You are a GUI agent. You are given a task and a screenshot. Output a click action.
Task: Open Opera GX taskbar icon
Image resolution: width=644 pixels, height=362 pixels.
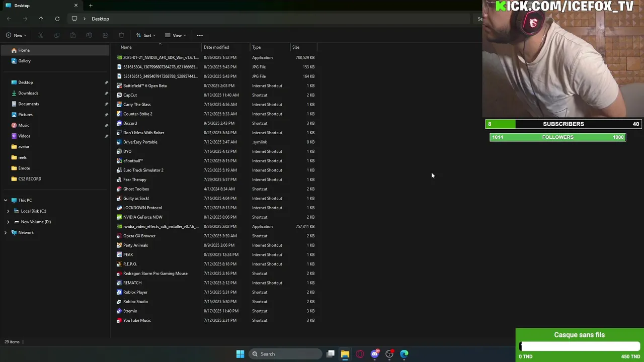pos(360,354)
